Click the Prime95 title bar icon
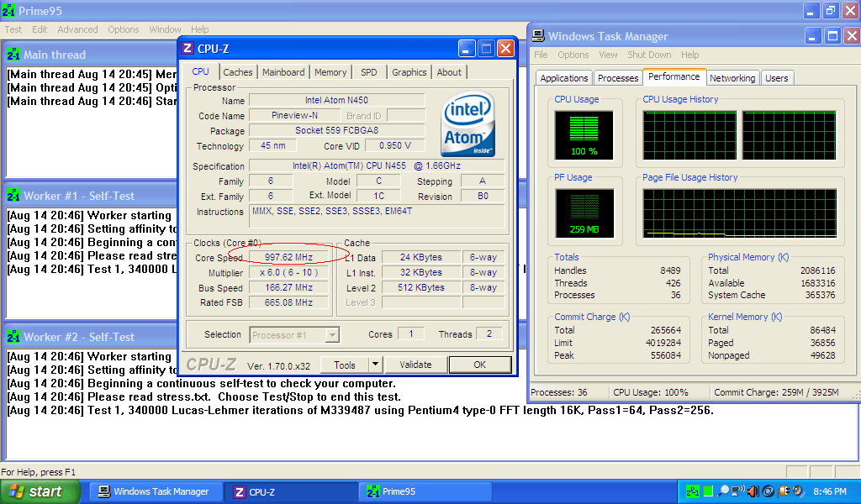Viewport: 861px width, 504px height. pos(8,10)
